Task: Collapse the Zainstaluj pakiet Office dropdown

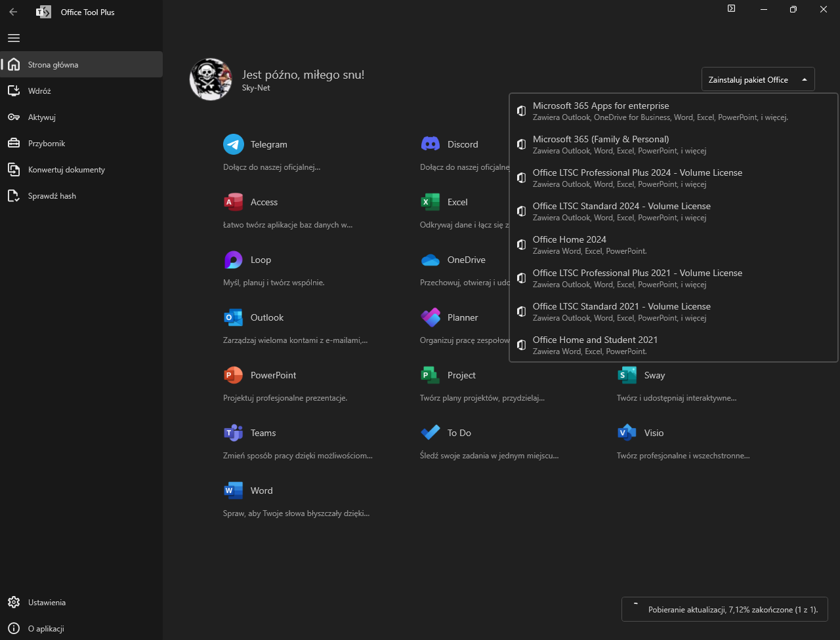Action: coord(758,79)
